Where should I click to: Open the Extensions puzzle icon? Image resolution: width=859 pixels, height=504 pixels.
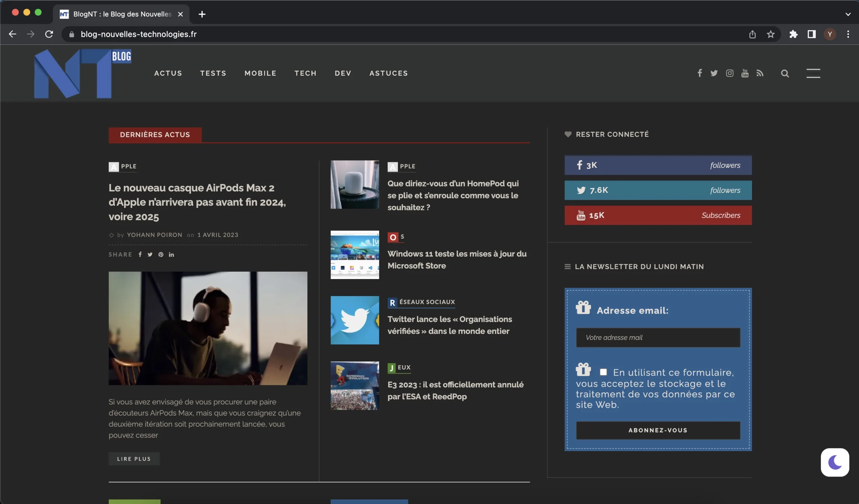793,34
